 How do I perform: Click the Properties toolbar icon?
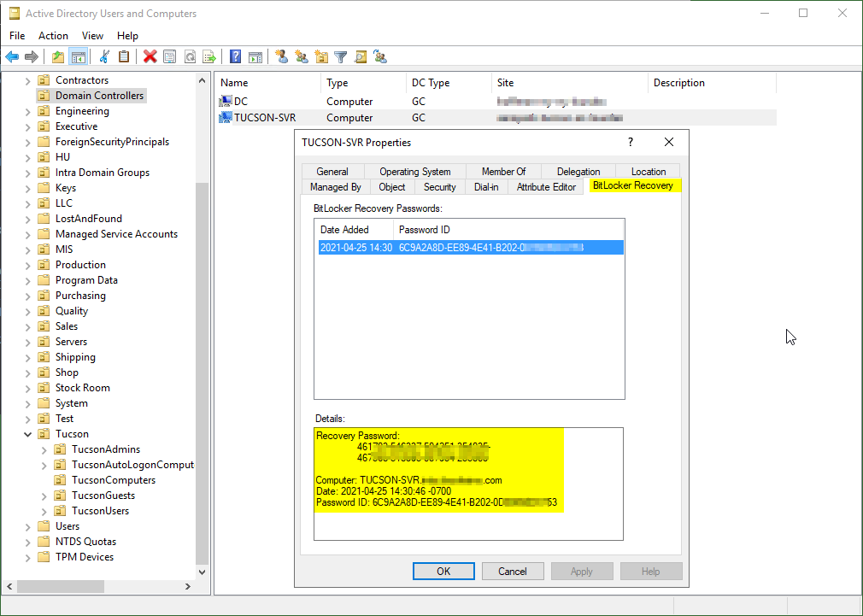click(169, 56)
